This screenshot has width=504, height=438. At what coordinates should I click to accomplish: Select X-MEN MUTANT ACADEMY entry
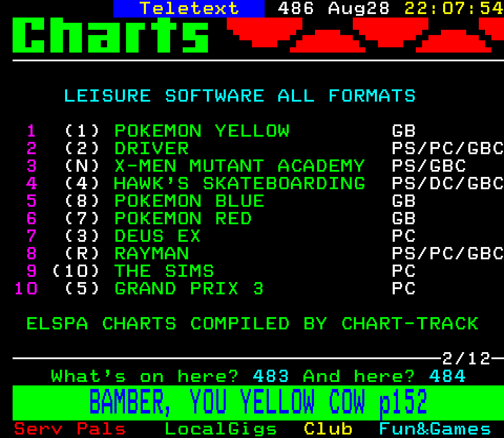coord(240,166)
